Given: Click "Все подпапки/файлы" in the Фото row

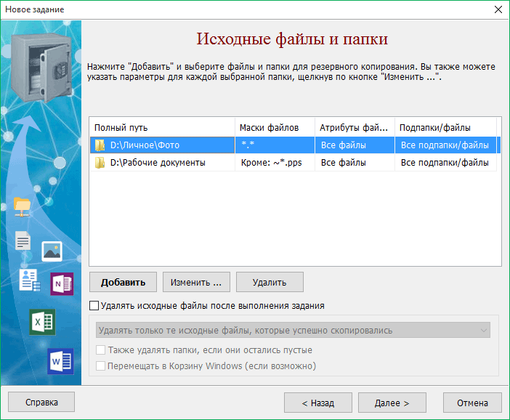Looking at the screenshot, I should 445,145.
